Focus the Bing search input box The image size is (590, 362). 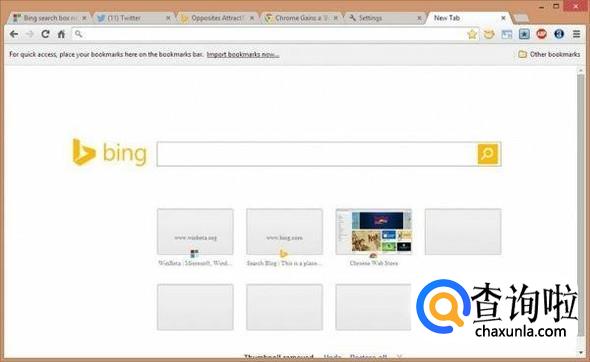click(x=317, y=154)
